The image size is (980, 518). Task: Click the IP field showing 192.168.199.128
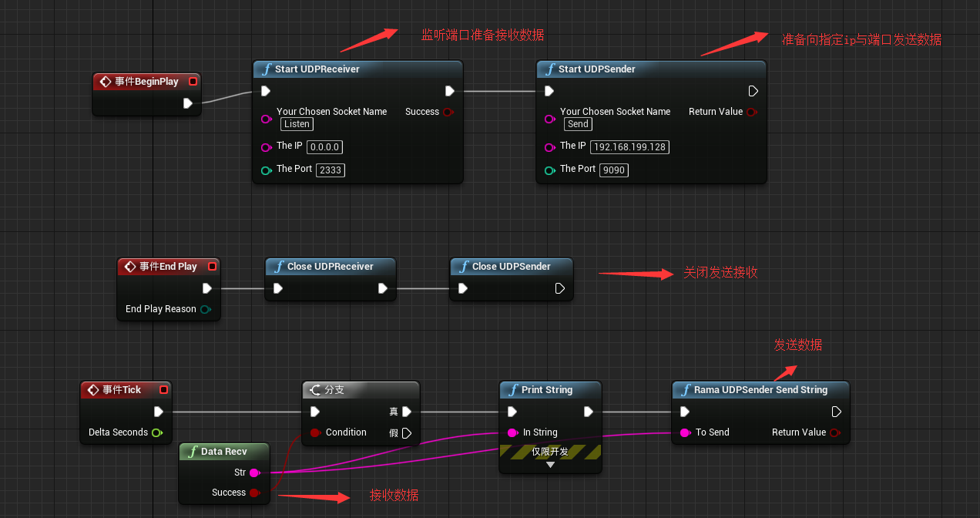(629, 146)
